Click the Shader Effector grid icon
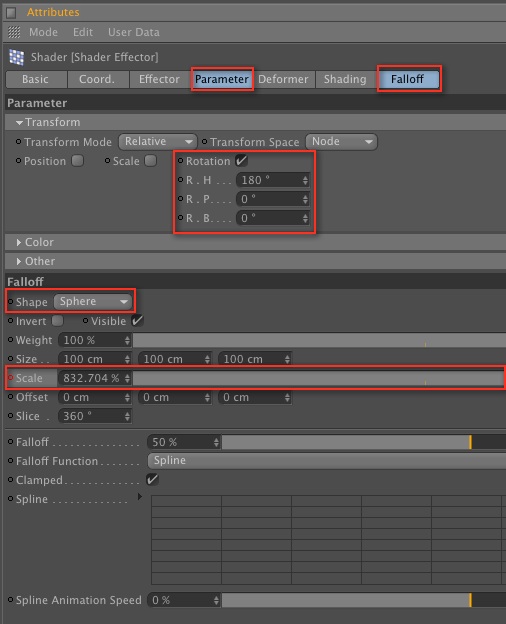 tap(16, 57)
